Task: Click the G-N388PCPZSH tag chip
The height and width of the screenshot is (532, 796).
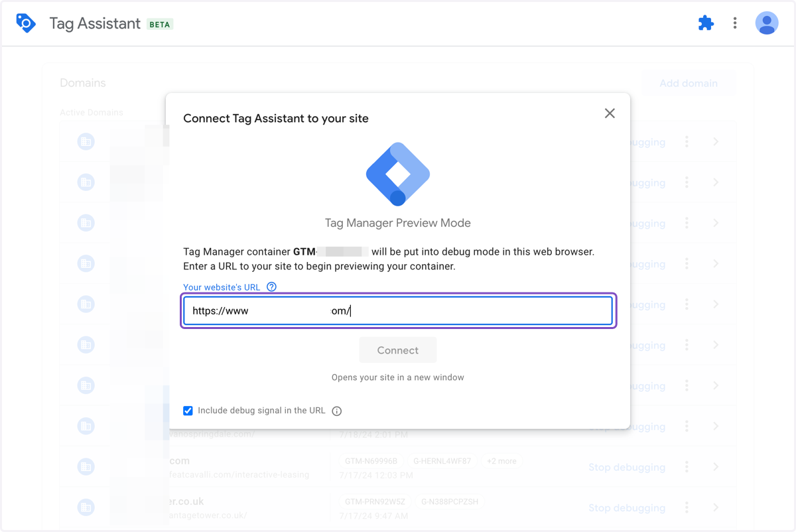Action: (x=450, y=501)
